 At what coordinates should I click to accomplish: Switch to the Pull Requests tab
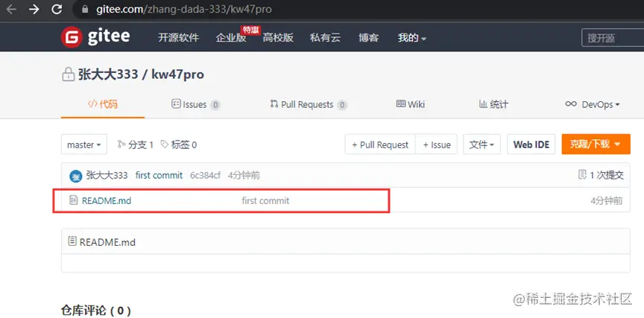[309, 104]
